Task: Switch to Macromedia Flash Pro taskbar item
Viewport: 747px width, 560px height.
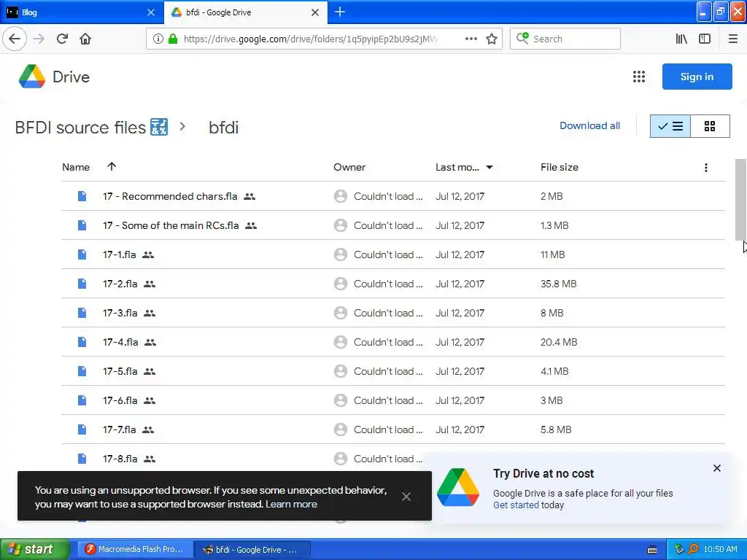Action: tap(135, 550)
